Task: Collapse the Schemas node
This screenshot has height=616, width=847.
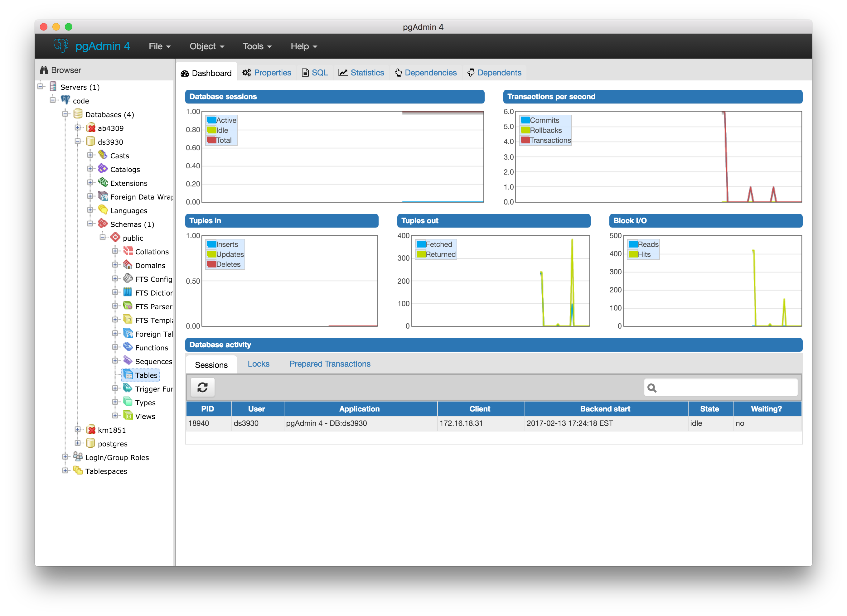Action: (x=90, y=224)
